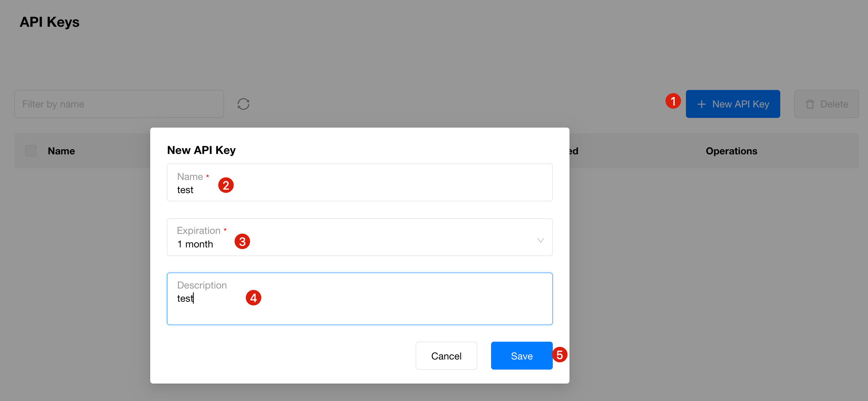This screenshot has width=868, height=401.
Task: Click the Operations column header
Action: tap(731, 151)
